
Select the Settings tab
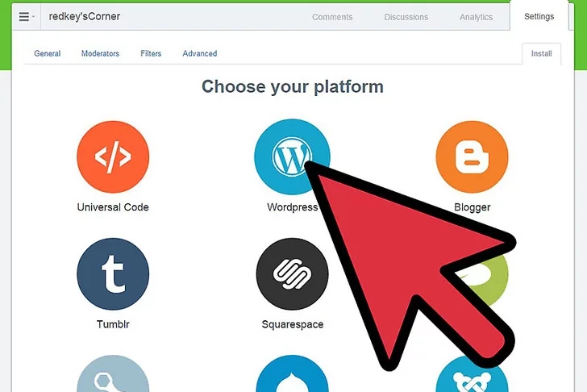tap(539, 16)
